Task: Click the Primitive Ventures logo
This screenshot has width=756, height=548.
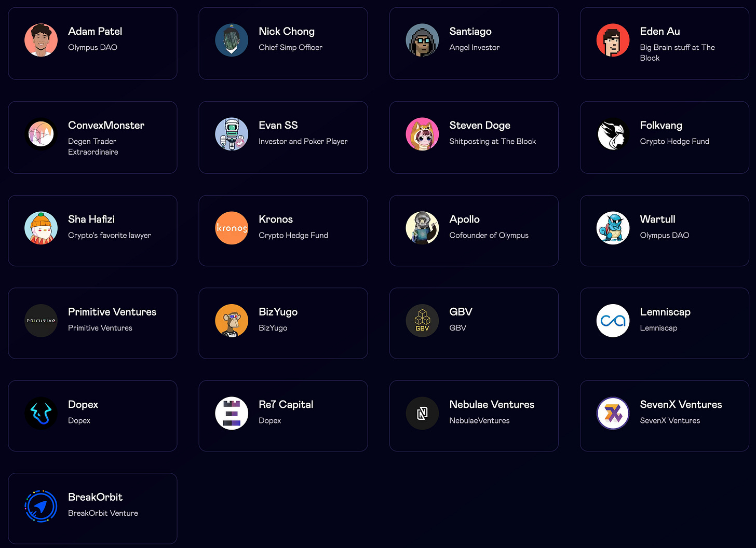Action: coord(41,321)
